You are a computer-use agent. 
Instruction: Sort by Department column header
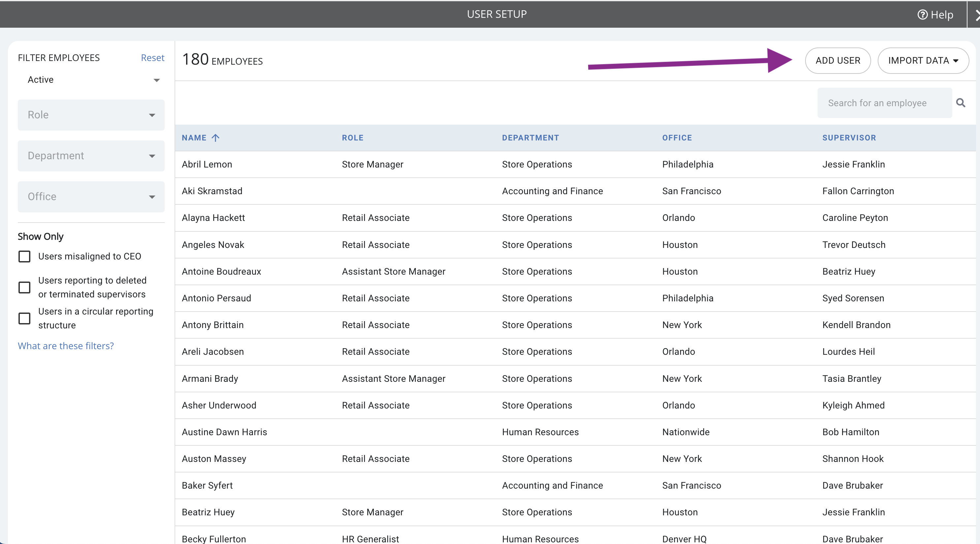point(530,138)
